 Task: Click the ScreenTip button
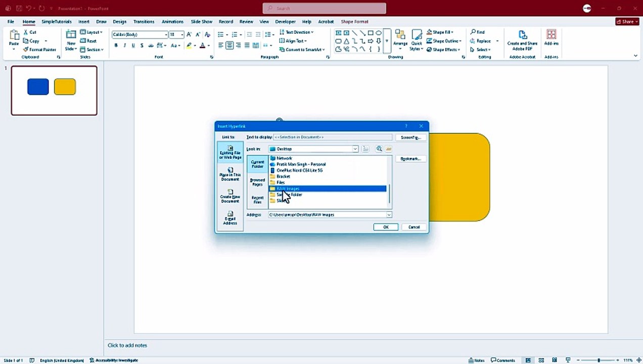click(410, 138)
